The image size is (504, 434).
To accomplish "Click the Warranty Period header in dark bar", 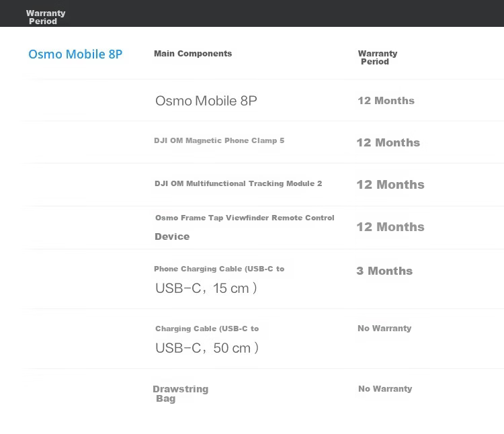I will point(46,17).
